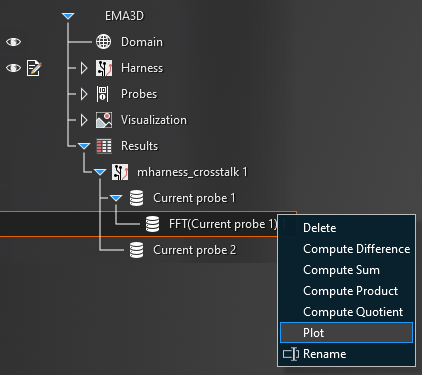
Task: Choose Compute Sum in context menu
Action: [346, 270]
